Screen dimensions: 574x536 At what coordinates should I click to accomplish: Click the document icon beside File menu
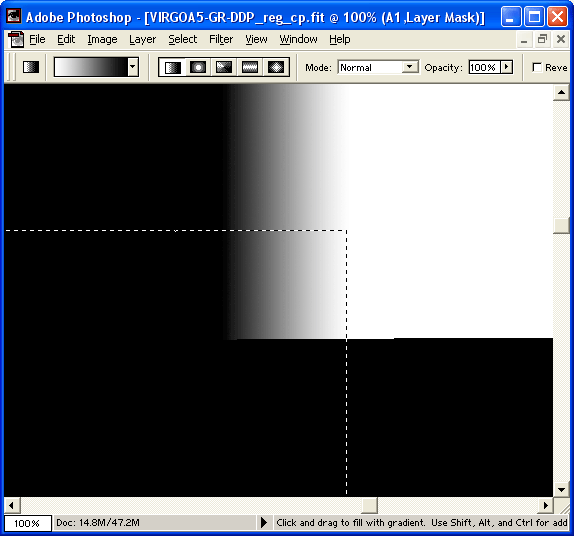(x=16, y=39)
